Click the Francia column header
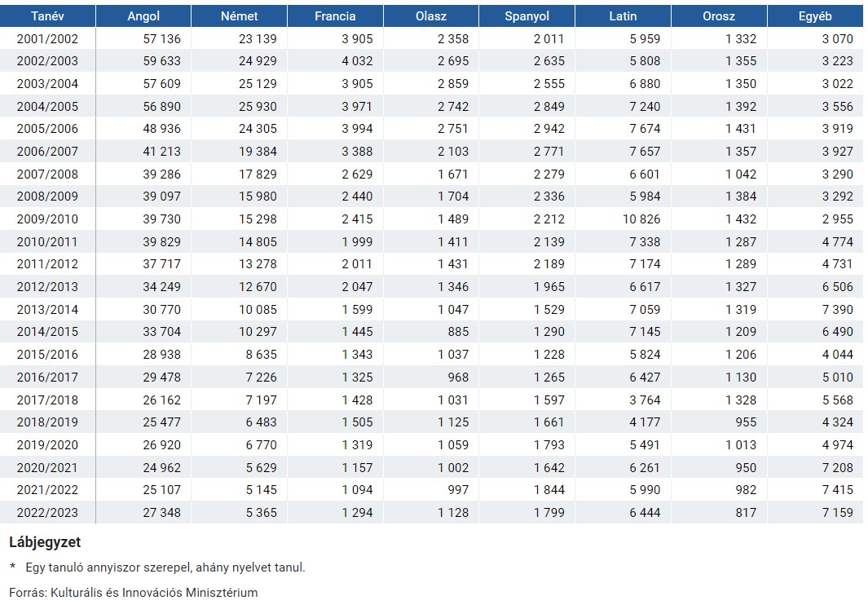 [x=335, y=16]
